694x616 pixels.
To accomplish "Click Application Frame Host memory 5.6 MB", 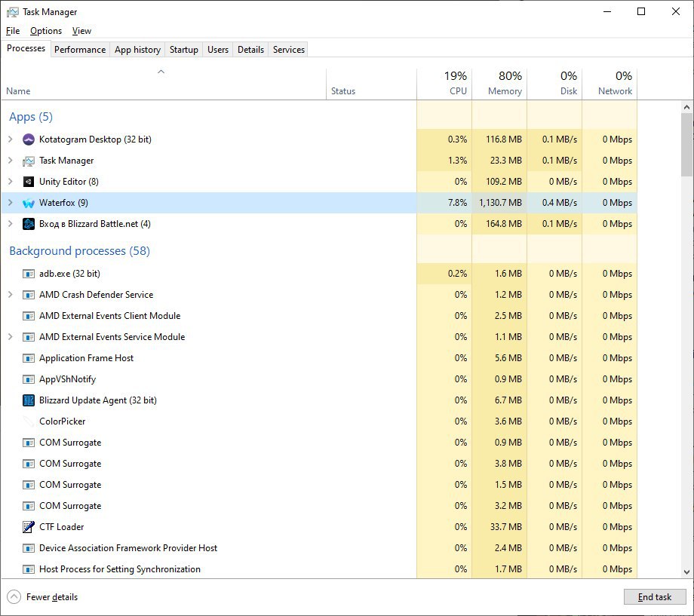I will click(508, 358).
